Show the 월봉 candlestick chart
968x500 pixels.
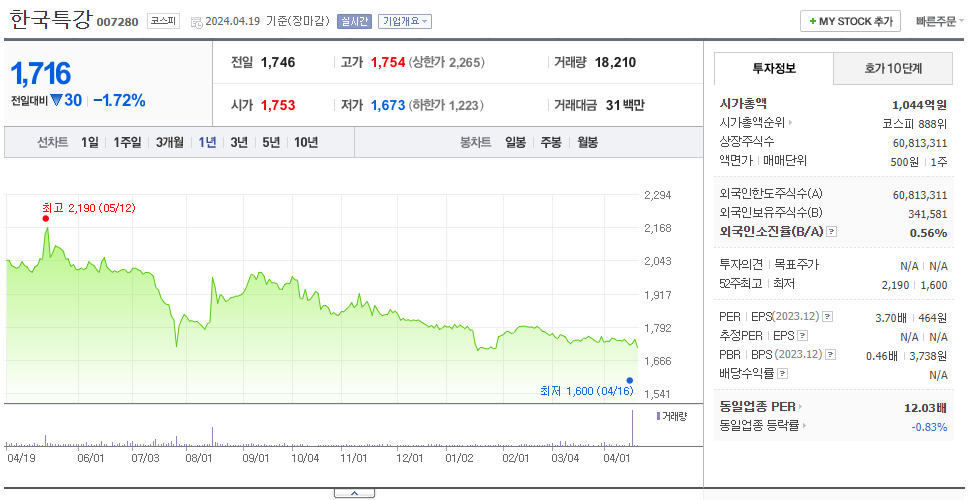coord(588,143)
